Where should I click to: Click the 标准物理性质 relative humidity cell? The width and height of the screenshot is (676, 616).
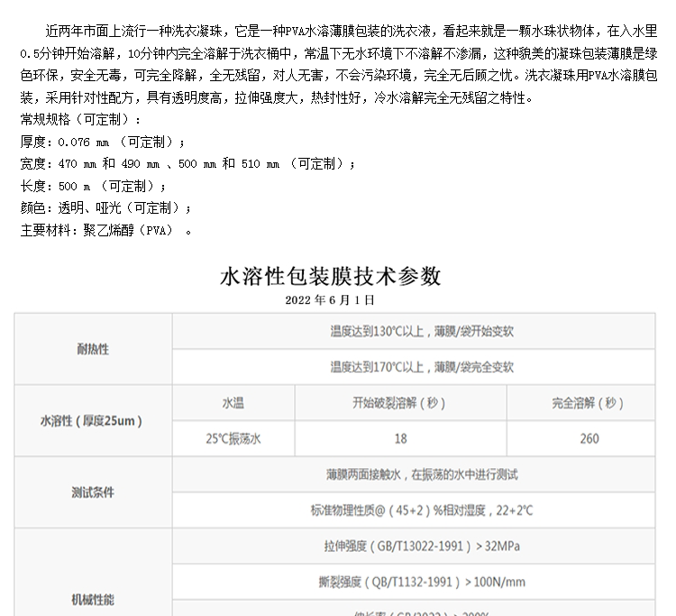click(x=421, y=510)
